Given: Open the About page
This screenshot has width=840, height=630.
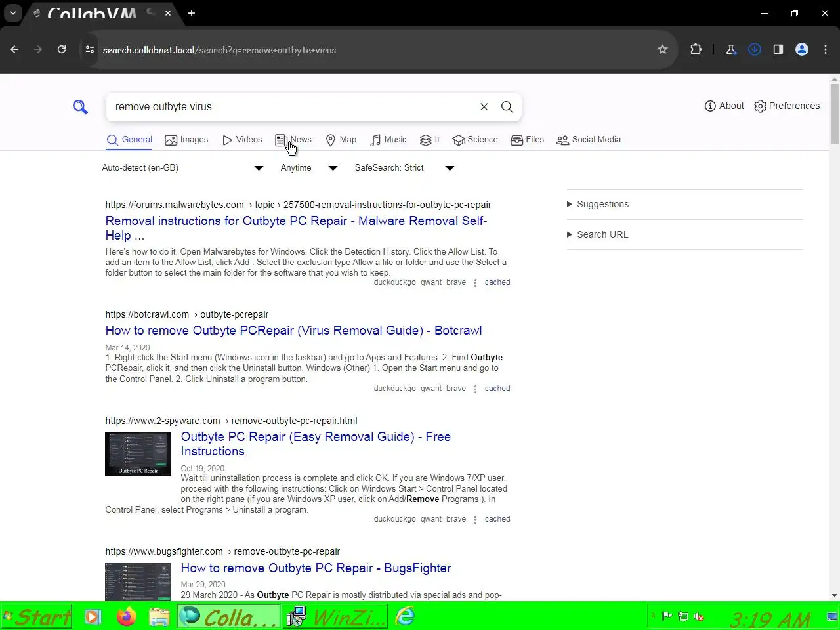Looking at the screenshot, I should [x=724, y=106].
